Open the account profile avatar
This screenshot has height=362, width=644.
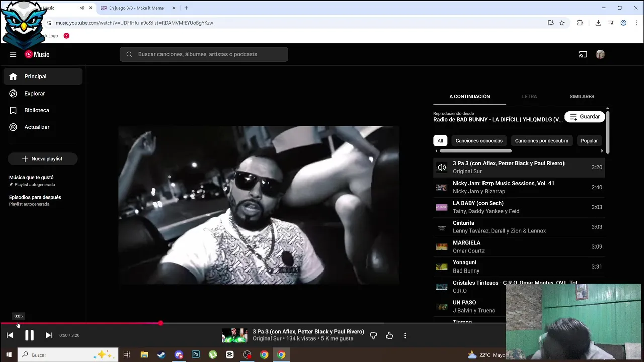point(600,54)
